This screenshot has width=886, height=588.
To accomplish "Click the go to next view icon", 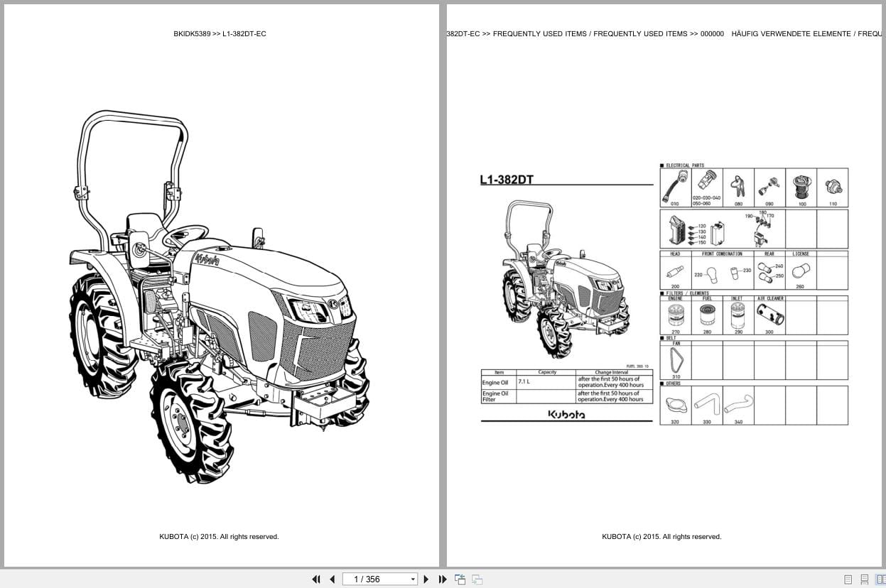I will click(477, 579).
